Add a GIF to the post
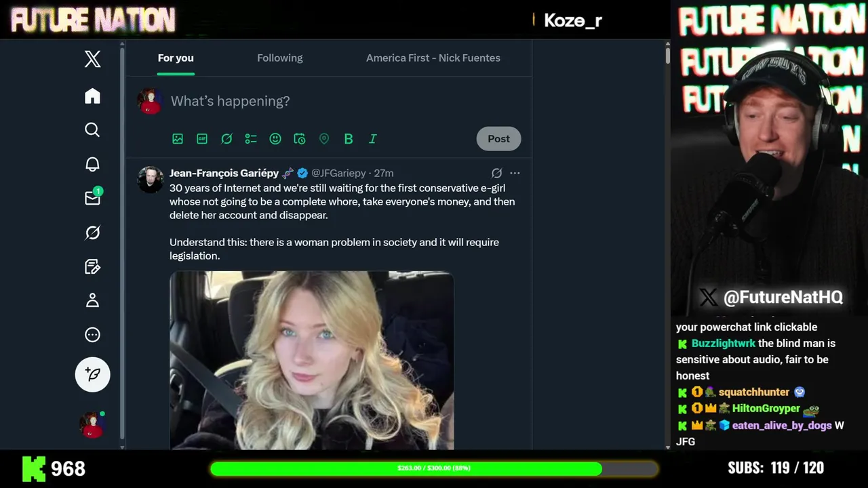 202,139
